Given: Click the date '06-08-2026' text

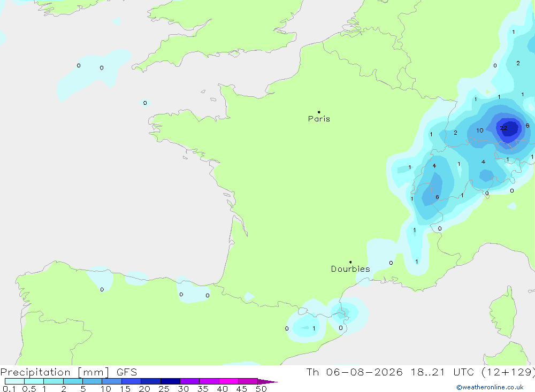Looking at the screenshot, I should coord(364,372).
